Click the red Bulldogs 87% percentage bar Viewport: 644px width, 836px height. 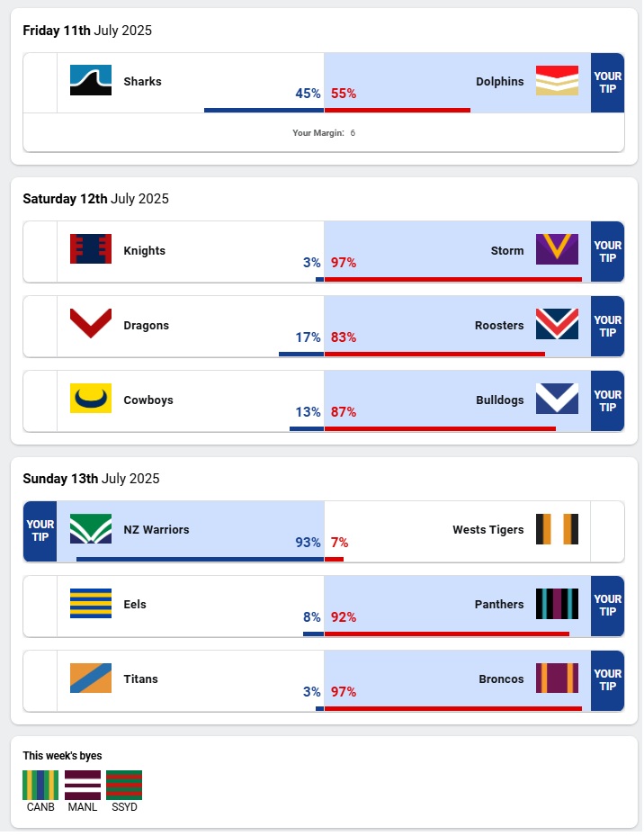pos(440,428)
